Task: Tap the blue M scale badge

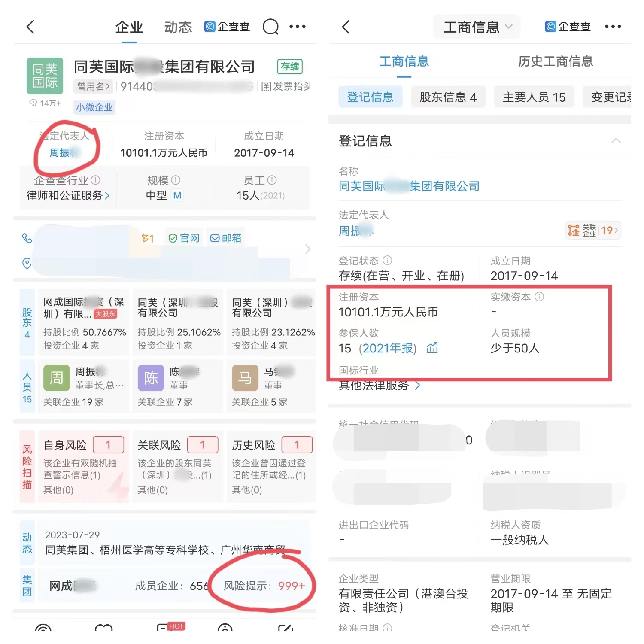Action: 177,196
